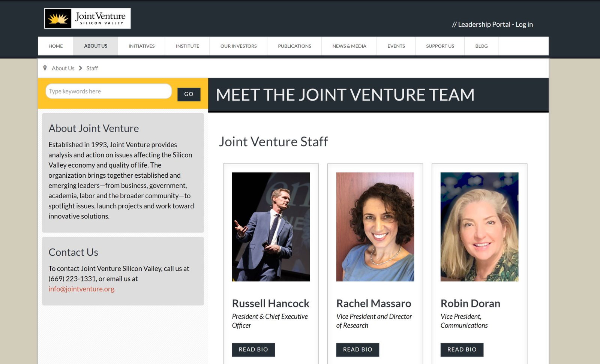Click the 'Contact Us' sidebar heading
Viewport: 600px width, 364px height.
coord(73,252)
